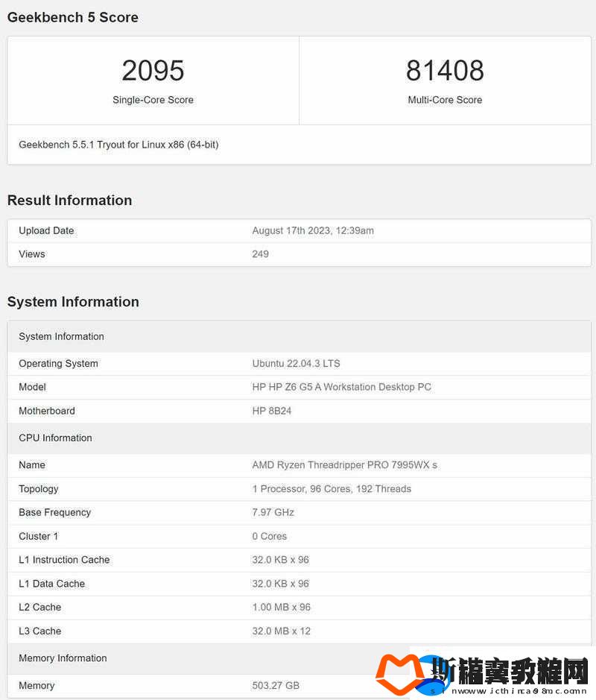This screenshot has width=596, height=700.
Task: Select the L3 value "32.0 MB x 12"
Action: pos(281,631)
